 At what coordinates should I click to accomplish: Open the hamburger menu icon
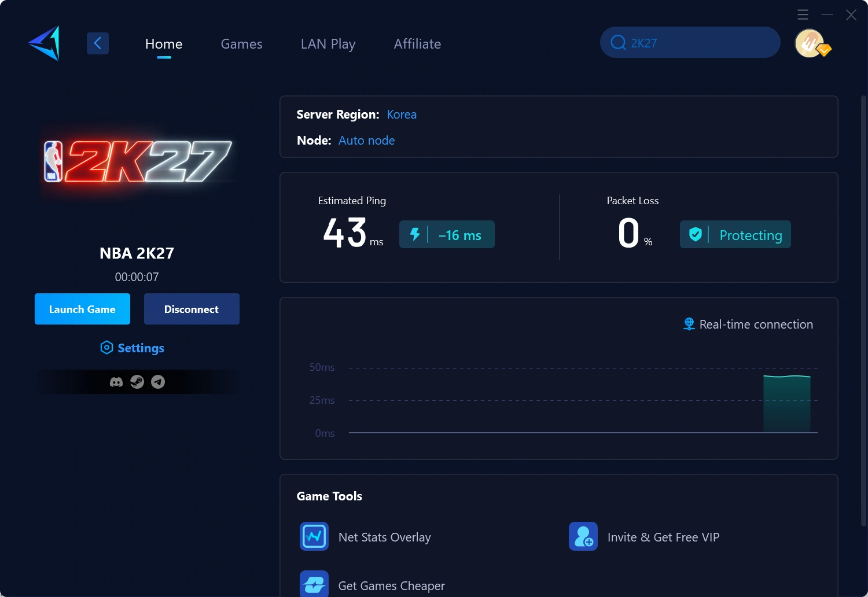pyautogui.click(x=803, y=14)
